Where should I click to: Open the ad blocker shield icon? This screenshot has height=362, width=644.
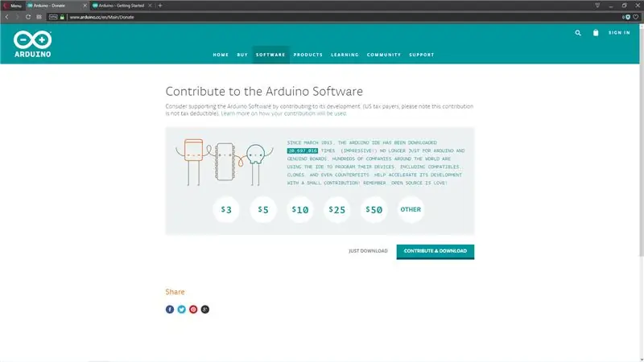coord(627,17)
